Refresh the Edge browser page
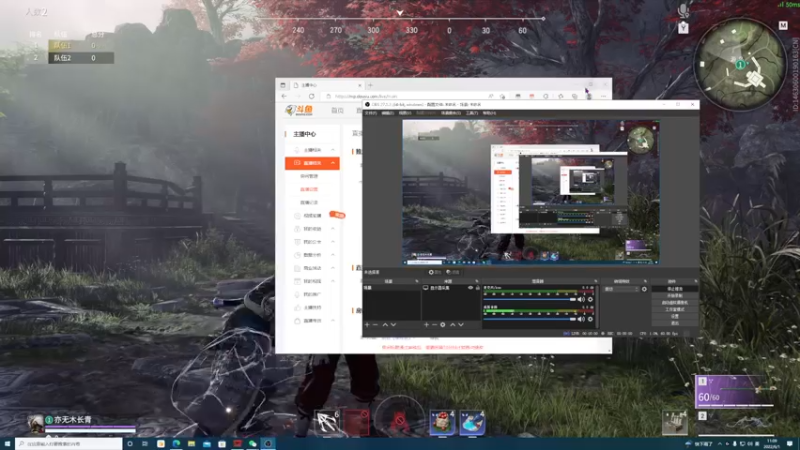Viewport: 800px width, 450px height. 311,96
